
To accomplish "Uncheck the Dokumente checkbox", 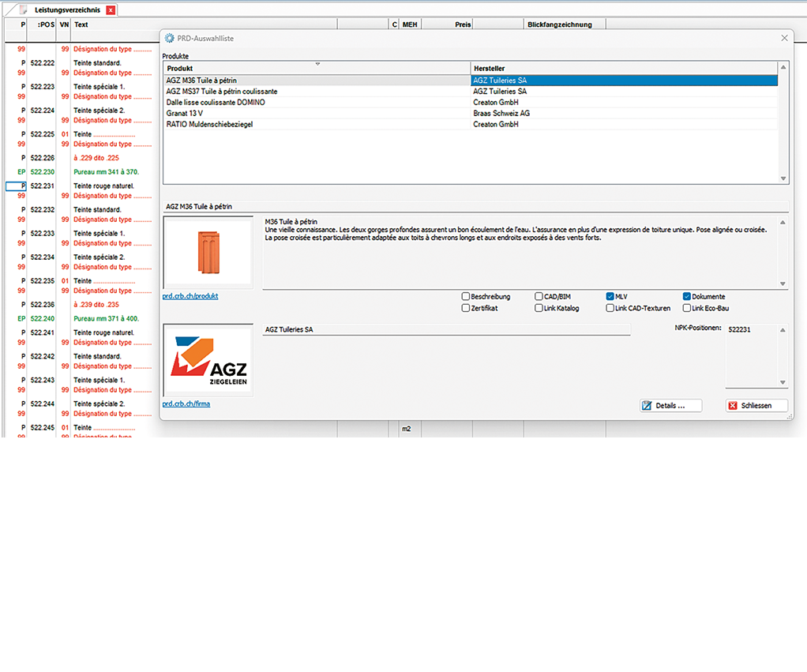I will tap(686, 296).
